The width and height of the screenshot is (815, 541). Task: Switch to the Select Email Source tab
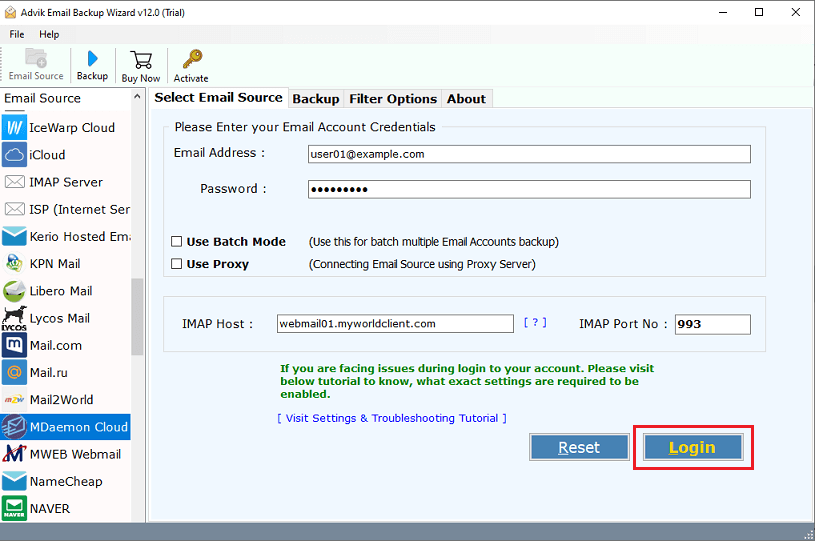tap(218, 98)
